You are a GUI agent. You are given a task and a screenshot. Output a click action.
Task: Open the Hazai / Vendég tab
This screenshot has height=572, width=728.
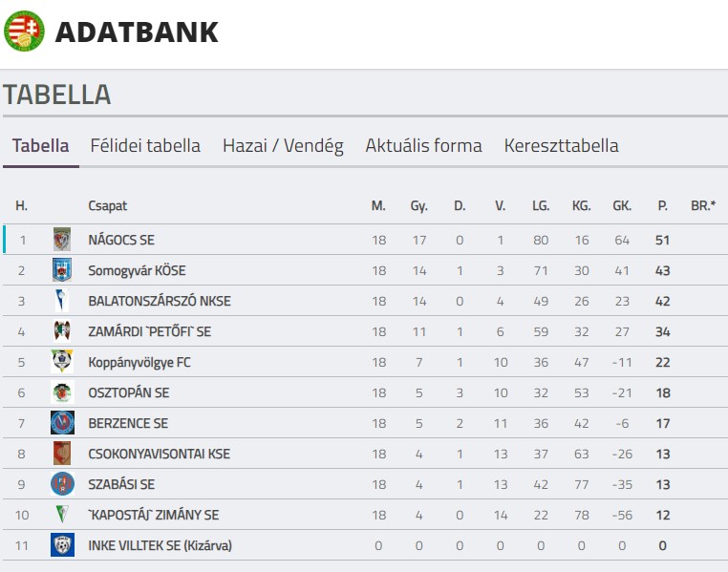point(283,146)
